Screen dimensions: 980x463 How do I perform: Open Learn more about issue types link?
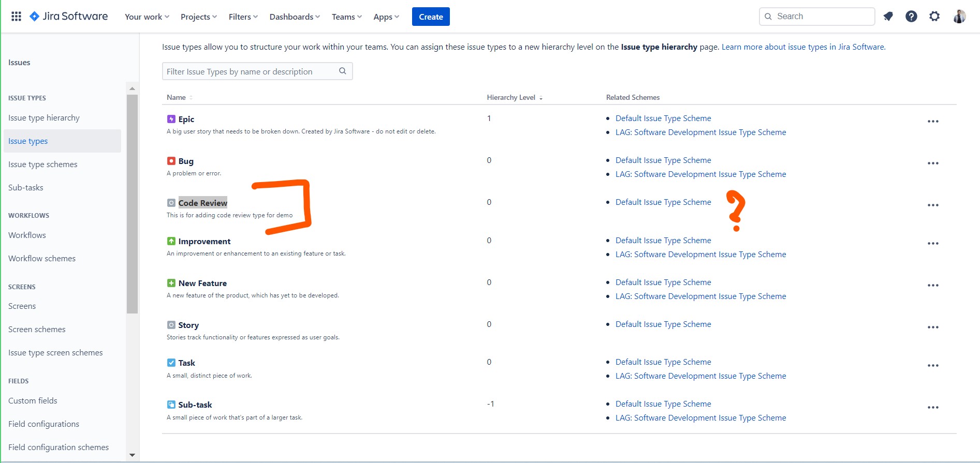(803, 47)
